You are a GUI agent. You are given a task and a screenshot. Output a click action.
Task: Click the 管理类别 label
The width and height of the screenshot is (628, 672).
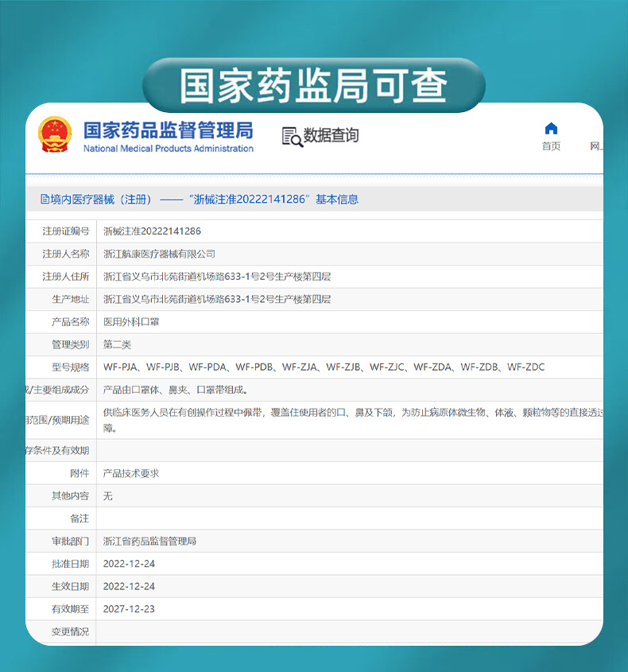70,344
